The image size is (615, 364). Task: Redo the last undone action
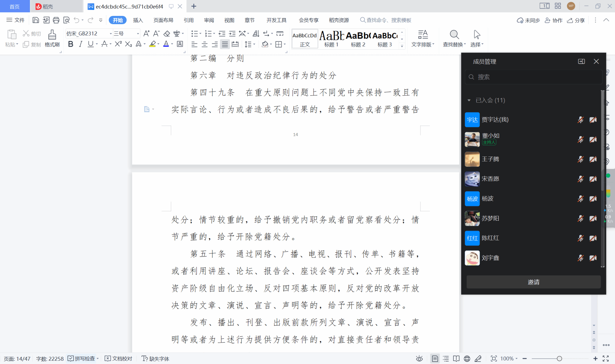click(x=90, y=20)
